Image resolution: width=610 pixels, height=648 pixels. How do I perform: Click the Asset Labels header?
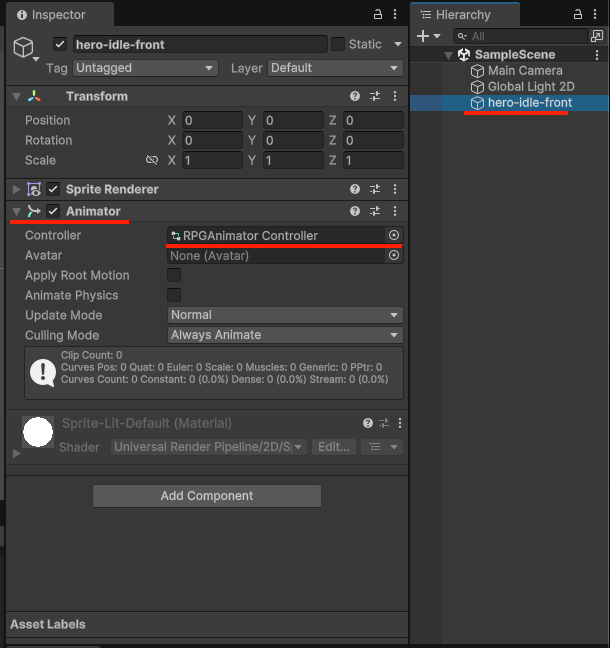(48, 624)
